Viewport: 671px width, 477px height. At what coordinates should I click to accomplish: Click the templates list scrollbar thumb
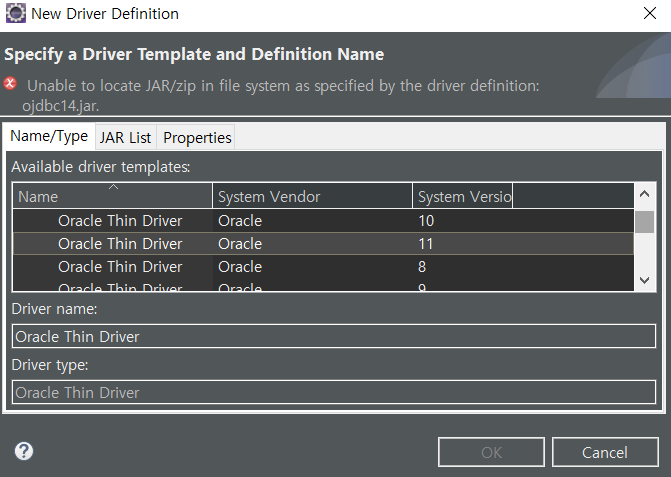(644, 222)
